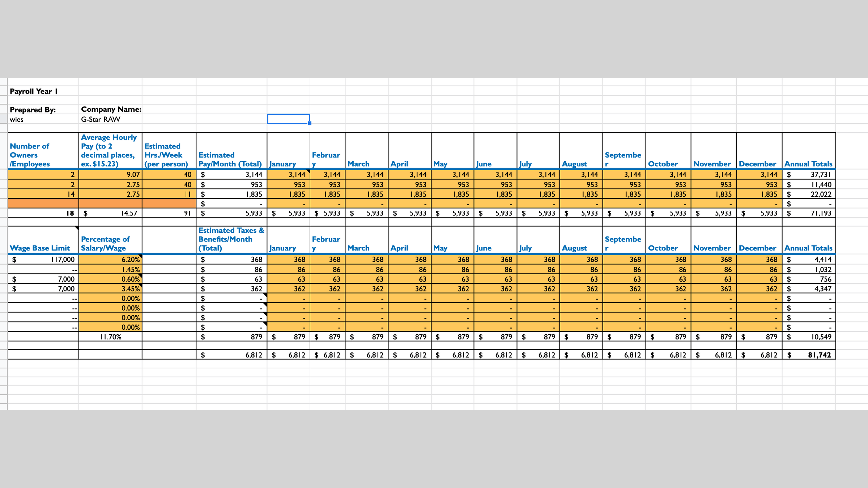This screenshot has width=868, height=488.
Task: Click taxes annual grand total '10,549'
Action: (x=809, y=337)
